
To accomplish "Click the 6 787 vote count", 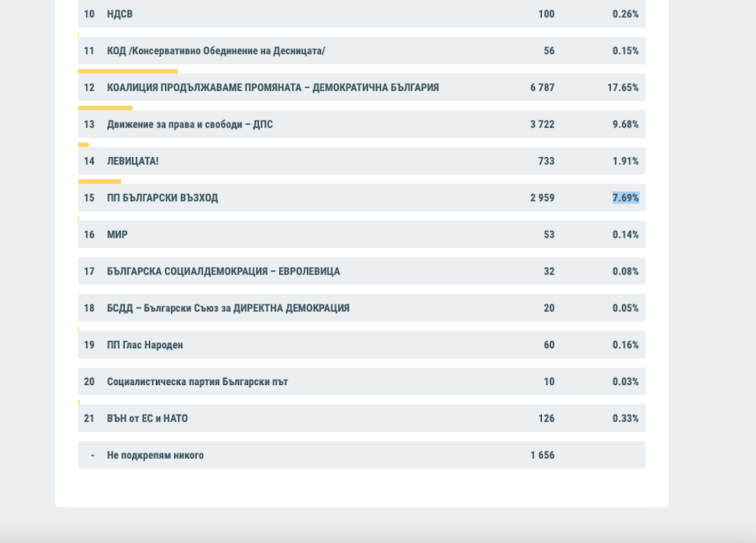I will 542,88.
